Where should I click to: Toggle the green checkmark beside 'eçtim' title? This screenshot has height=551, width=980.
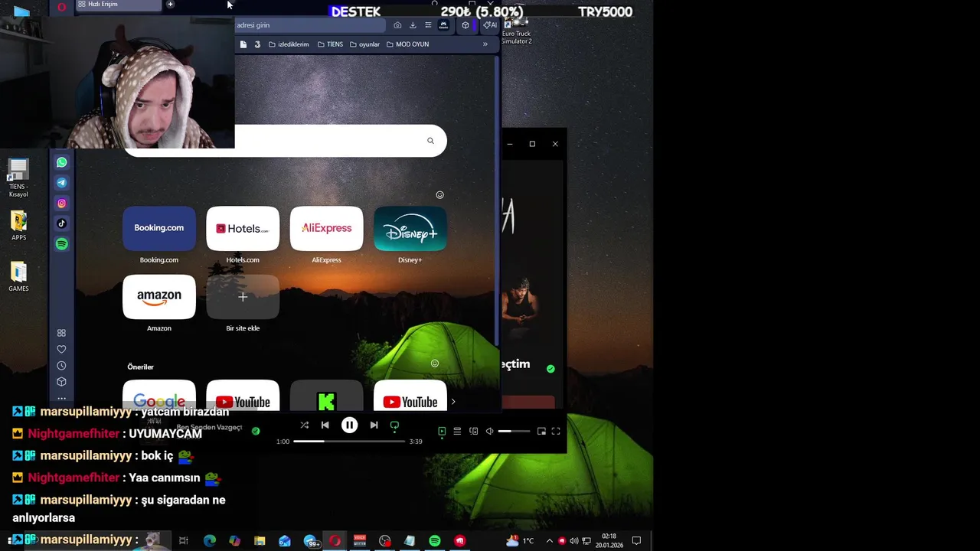pyautogui.click(x=550, y=369)
